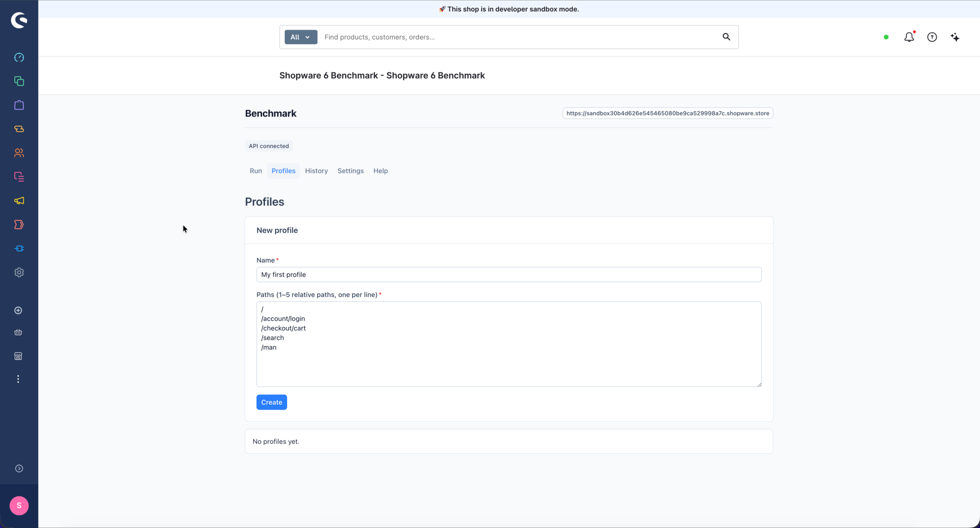980x528 pixels.
Task: Open Content via the pink layout icon
Action: 19,176
